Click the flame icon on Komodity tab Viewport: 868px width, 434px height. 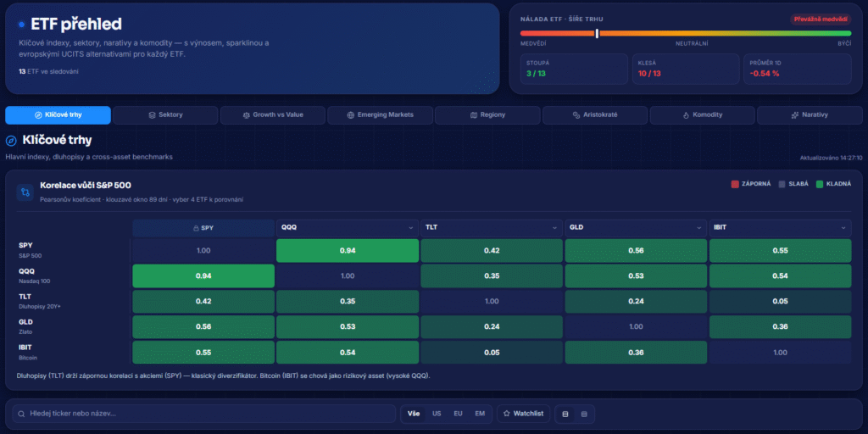(685, 115)
